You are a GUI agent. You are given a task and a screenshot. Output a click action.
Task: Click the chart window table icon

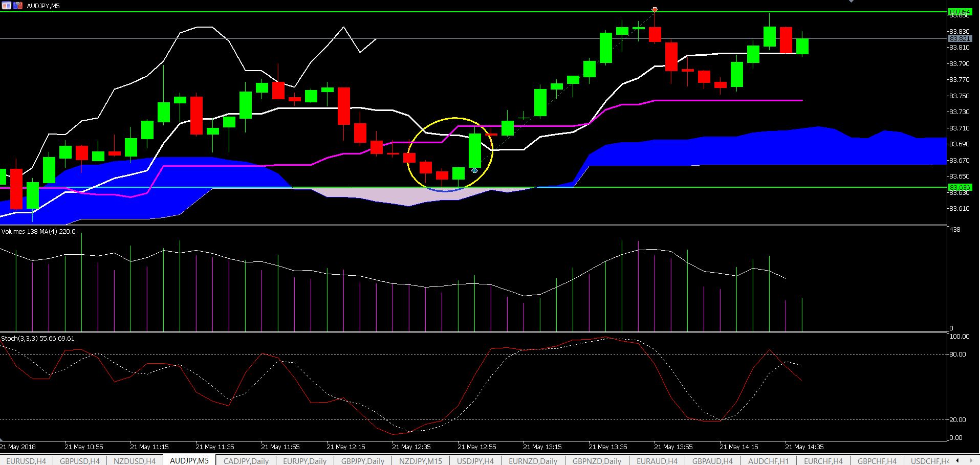[6, 6]
